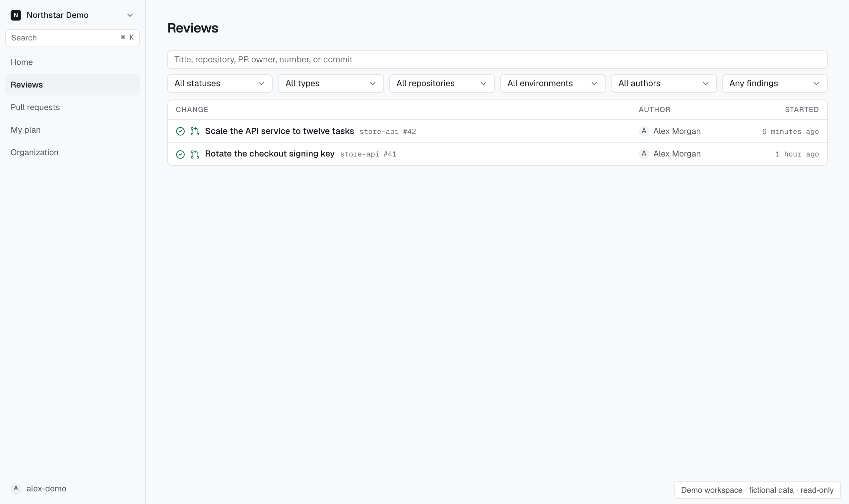
Task: Open Organization in the sidebar
Action: (x=72, y=153)
